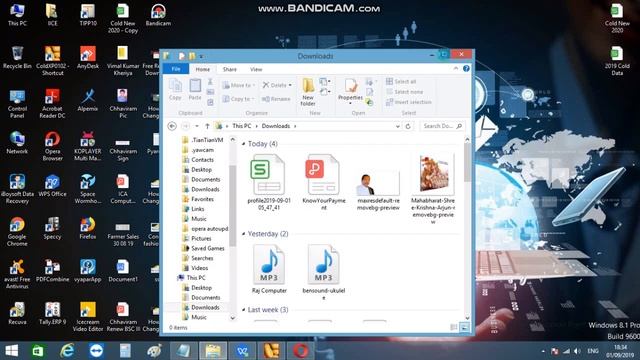
Task: Open the Move to dropdown
Action: 239,85
